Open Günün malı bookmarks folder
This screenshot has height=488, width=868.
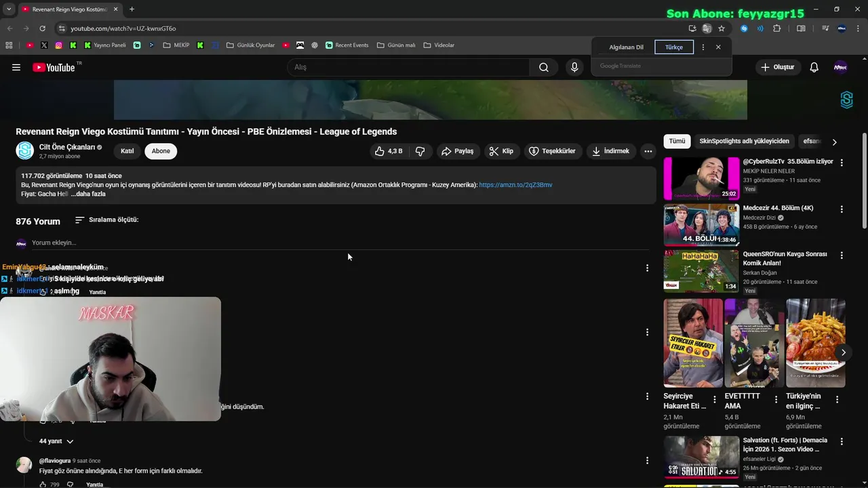tap(396, 45)
